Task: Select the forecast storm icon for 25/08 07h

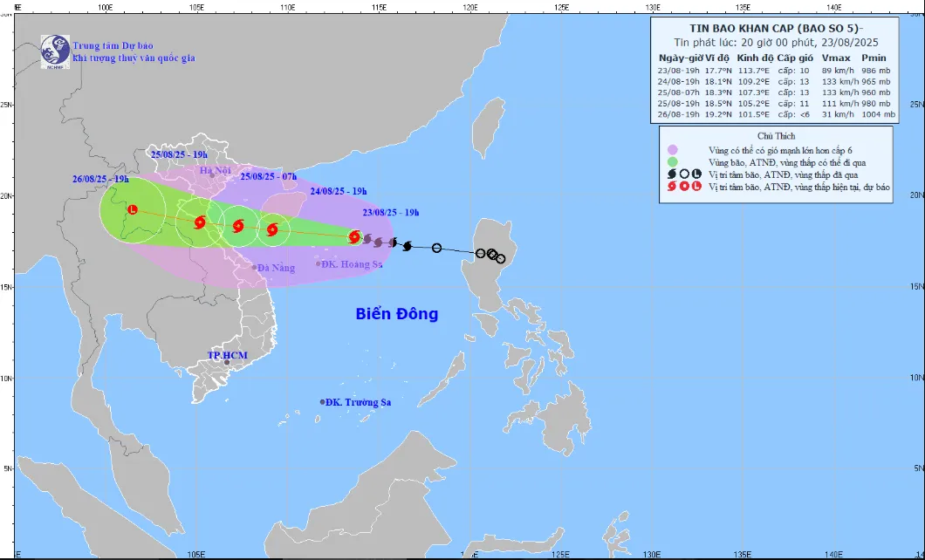Action: tap(238, 226)
